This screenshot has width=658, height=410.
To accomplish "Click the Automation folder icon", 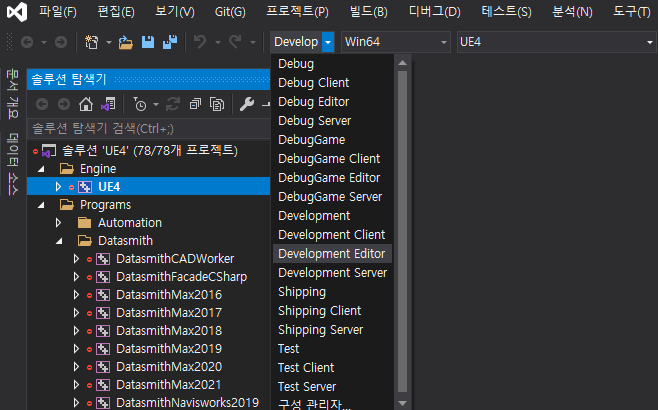I will pos(84,222).
